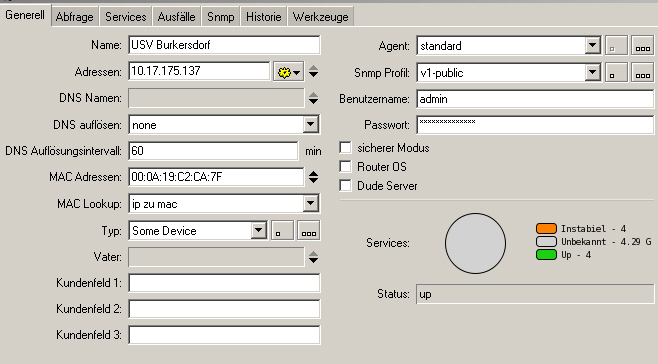Click the 'Up - 4' legend text
Image resolution: width=658 pixels, height=364 pixels.
576,255
